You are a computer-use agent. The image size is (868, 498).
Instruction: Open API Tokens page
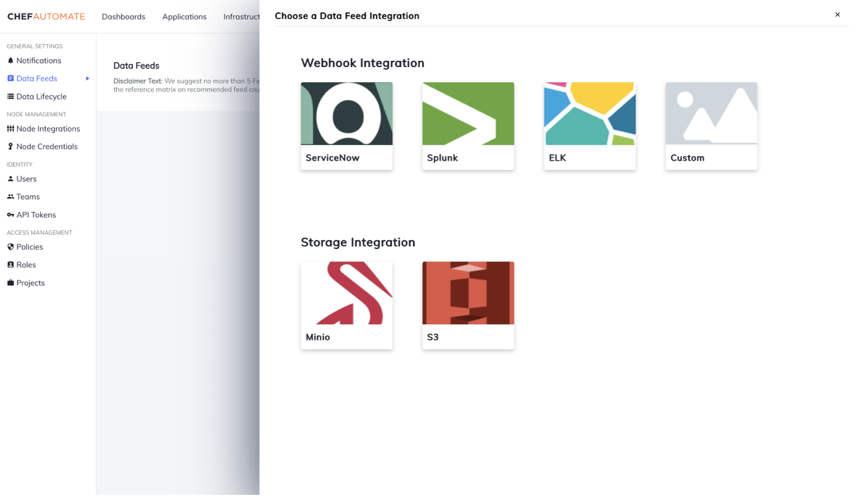[36, 215]
